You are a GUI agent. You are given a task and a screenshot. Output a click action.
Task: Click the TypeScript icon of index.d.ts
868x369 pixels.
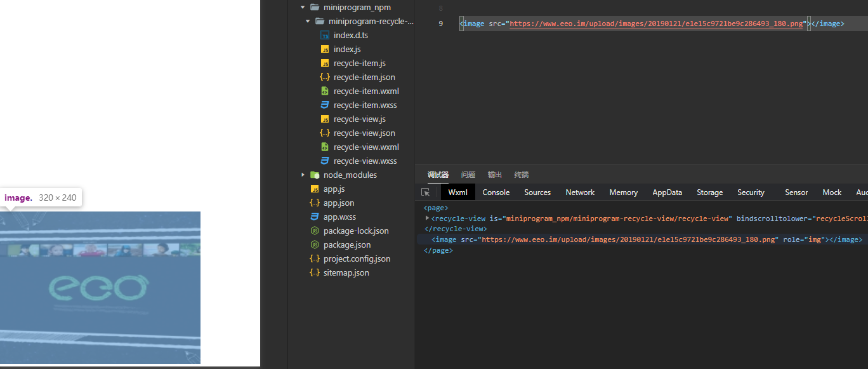tap(325, 36)
